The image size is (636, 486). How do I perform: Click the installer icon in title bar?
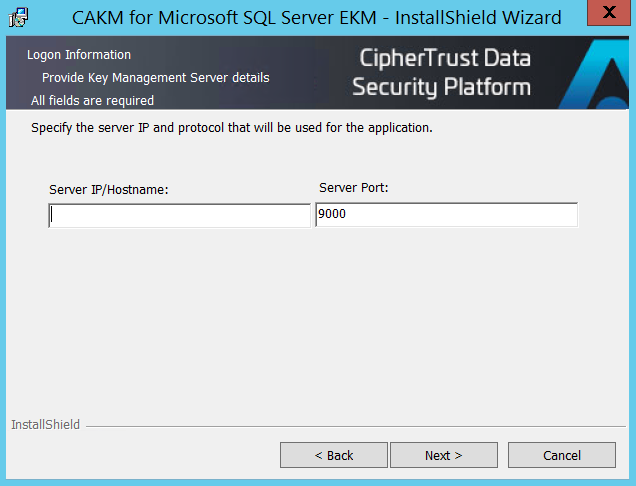pos(17,17)
